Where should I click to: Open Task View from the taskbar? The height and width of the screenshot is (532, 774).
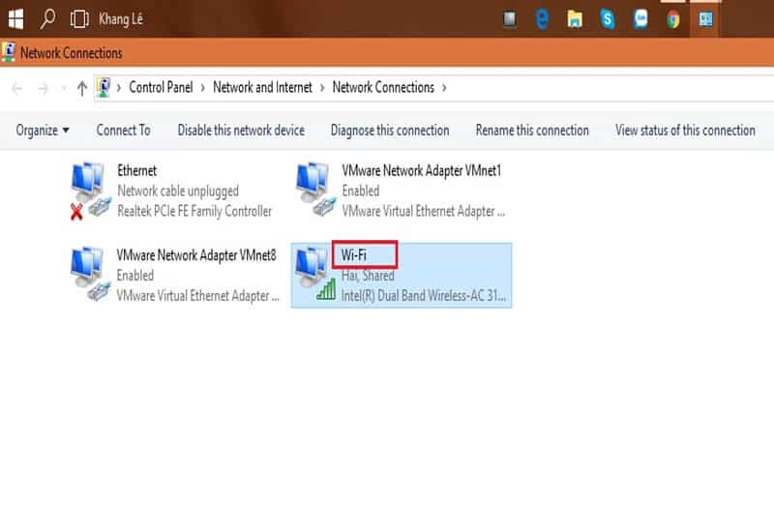coord(78,18)
